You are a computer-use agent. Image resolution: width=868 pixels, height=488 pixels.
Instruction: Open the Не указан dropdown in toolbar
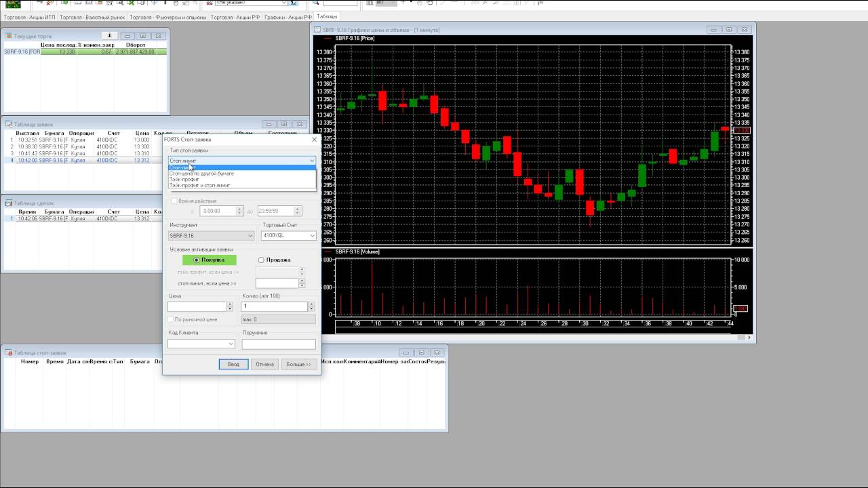click(x=252, y=3)
